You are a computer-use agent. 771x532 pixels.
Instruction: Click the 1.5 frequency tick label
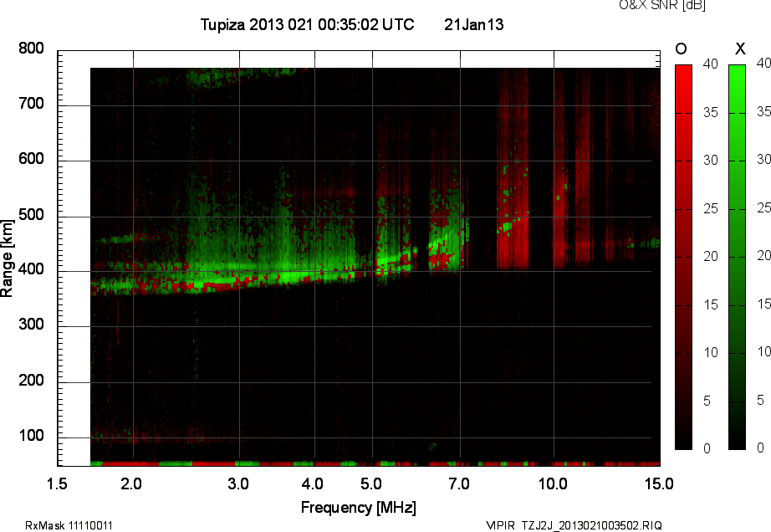(x=57, y=483)
